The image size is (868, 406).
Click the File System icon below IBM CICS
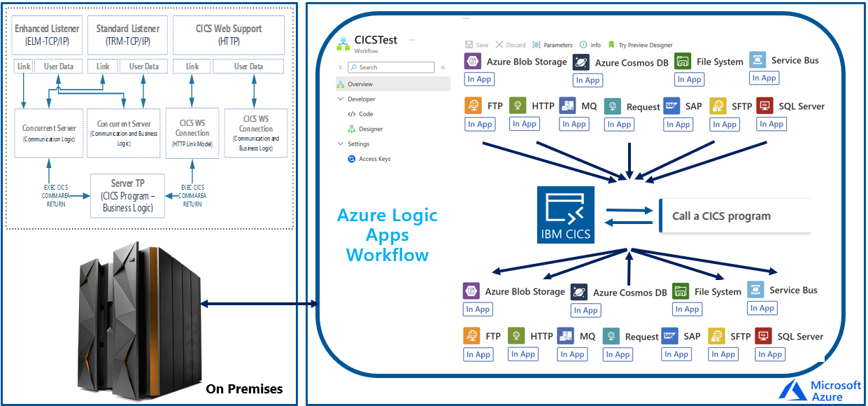tap(681, 291)
